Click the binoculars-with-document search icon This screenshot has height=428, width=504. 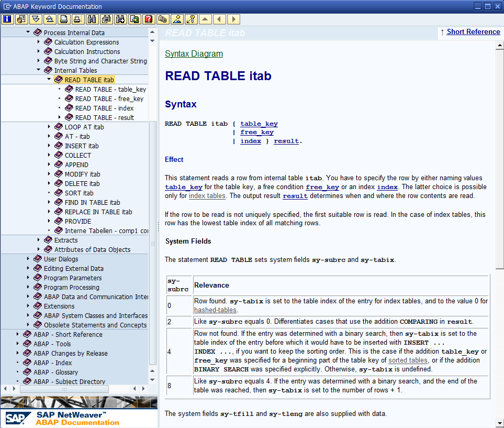(106, 19)
